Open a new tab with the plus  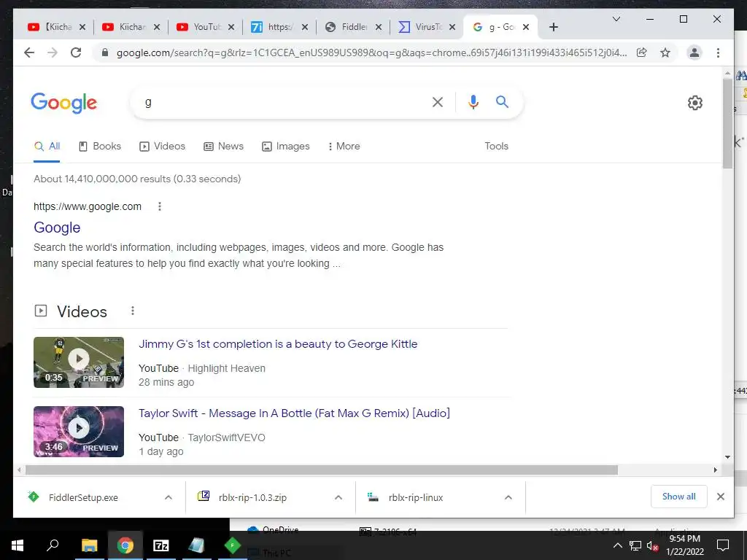(554, 27)
